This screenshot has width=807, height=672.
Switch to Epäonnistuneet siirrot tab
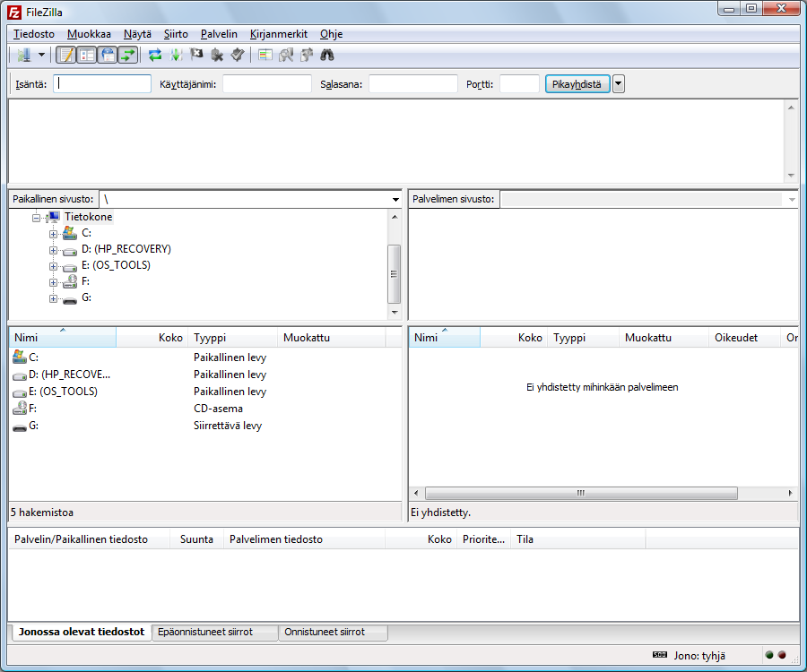tap(215, 632)
